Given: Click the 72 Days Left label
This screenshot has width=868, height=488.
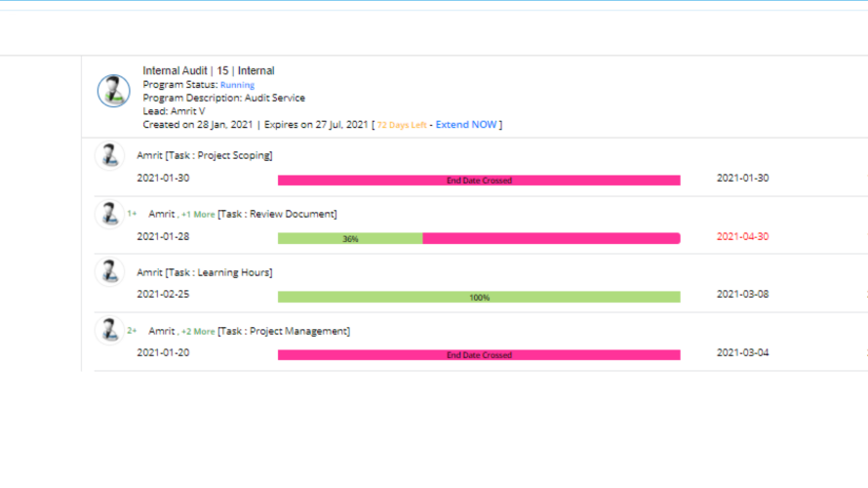Looking at the screenshot, I should click(402, 125).
